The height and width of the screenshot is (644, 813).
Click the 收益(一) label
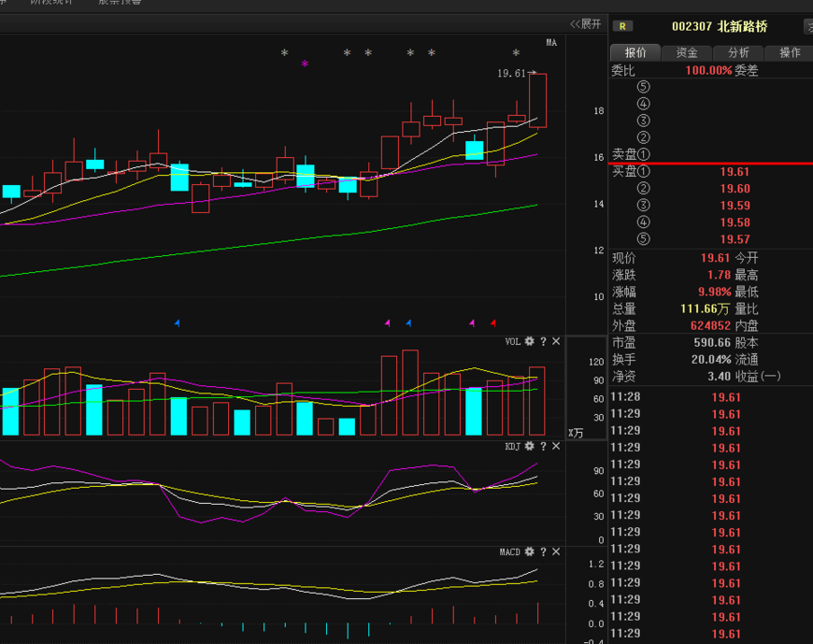(x=758, y=377)
